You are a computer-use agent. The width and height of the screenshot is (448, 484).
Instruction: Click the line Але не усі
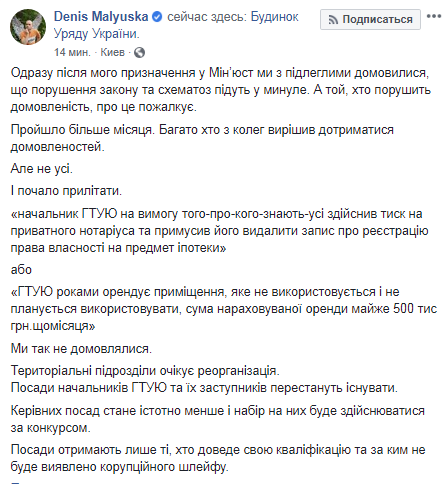pos(41,169)
